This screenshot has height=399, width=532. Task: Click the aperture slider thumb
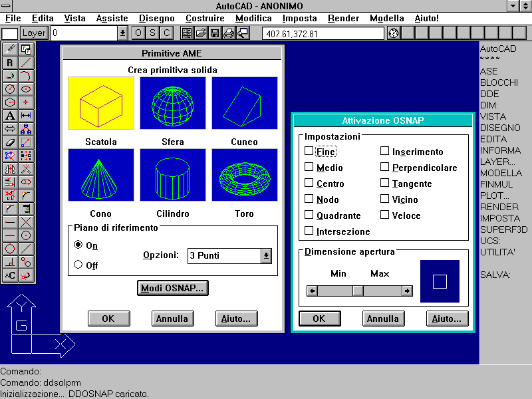[358, 291]
